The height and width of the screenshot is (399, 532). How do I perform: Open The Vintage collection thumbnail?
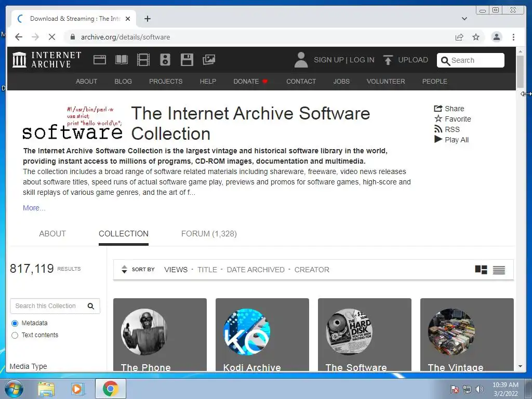pos(451,332)
